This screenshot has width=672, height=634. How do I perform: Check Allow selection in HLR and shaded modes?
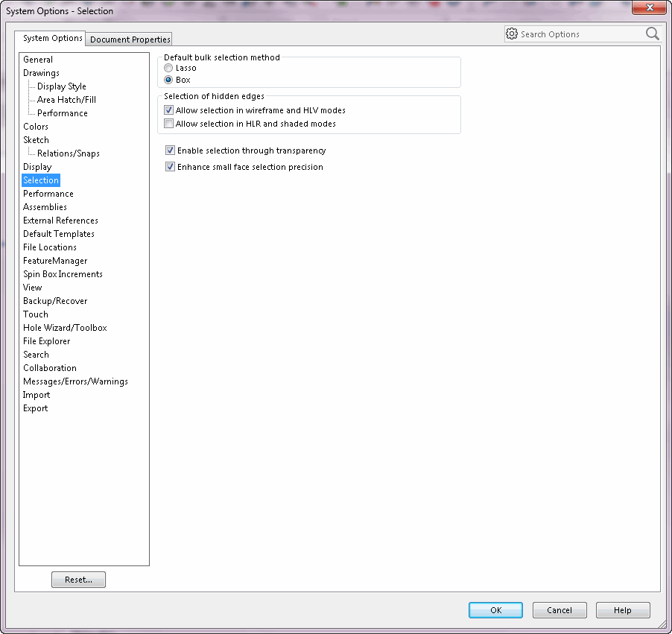click(x=169, y=124)
